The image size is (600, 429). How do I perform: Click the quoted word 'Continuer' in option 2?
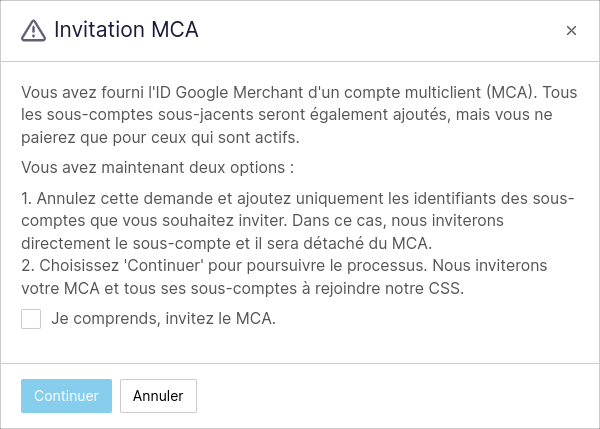click(165, 266)
